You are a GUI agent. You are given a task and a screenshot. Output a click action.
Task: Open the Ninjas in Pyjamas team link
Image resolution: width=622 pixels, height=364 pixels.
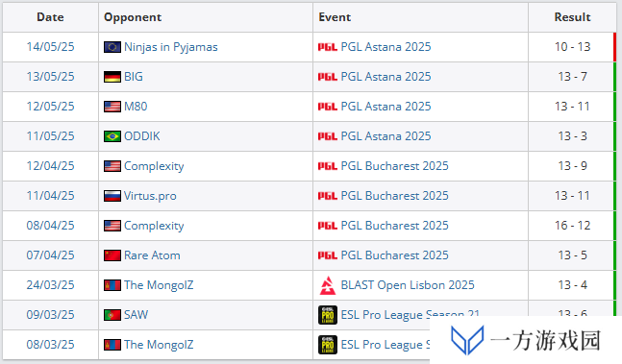click(171, 47)
